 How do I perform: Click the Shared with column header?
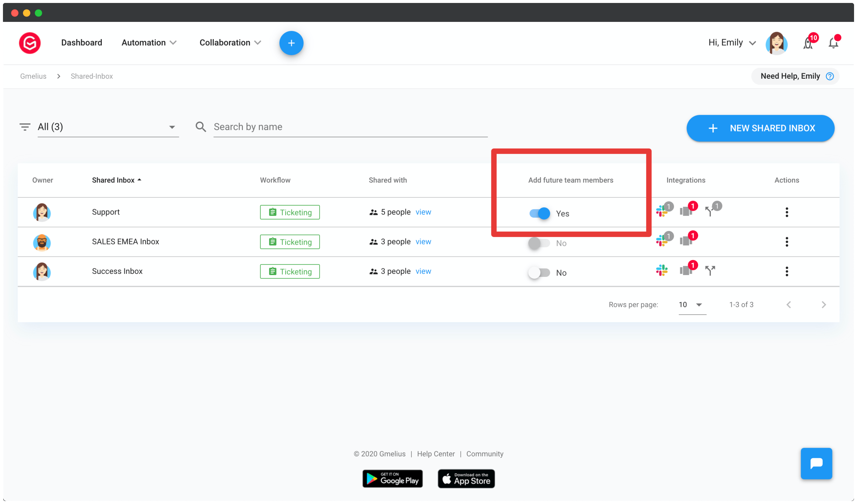(388, 180)
